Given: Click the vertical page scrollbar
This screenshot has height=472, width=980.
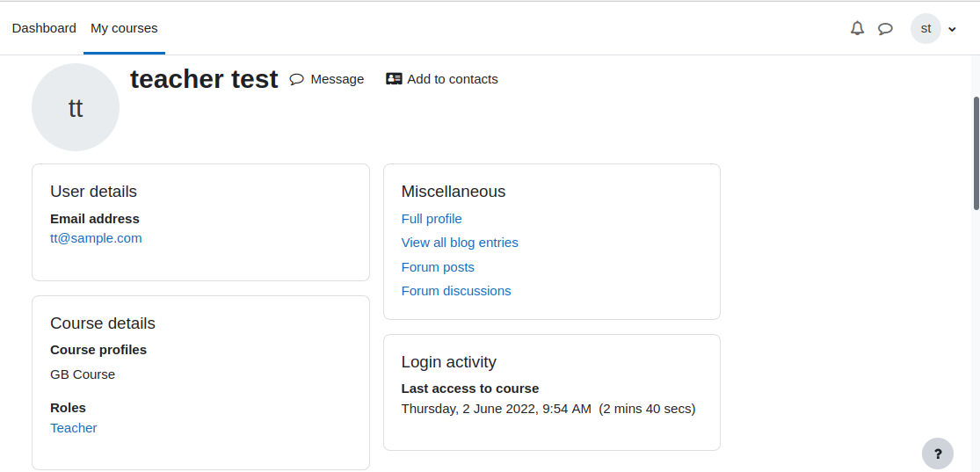Looking at the screenshot, I should click(x=976, y=153).
